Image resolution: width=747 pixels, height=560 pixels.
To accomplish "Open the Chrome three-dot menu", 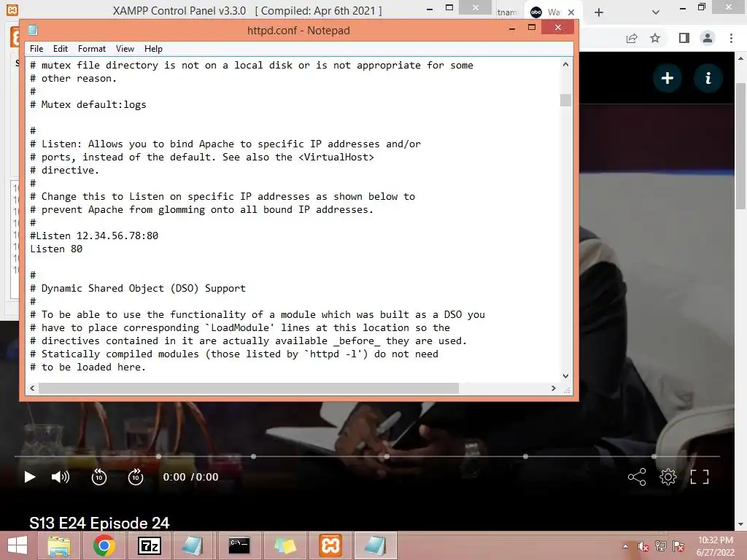I will pyautogui.click(x=731, y=38).
